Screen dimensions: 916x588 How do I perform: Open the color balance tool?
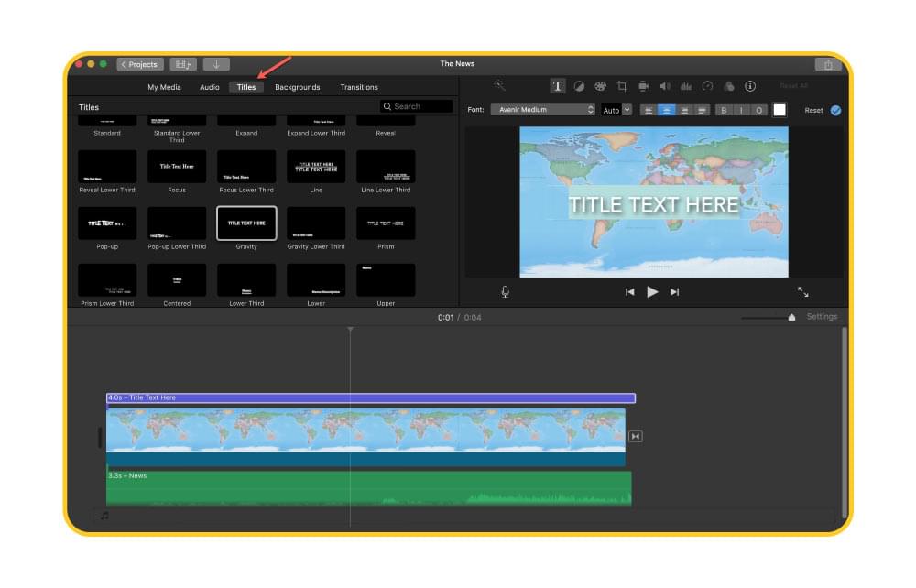pyautogui.click(x=579, y=86)
